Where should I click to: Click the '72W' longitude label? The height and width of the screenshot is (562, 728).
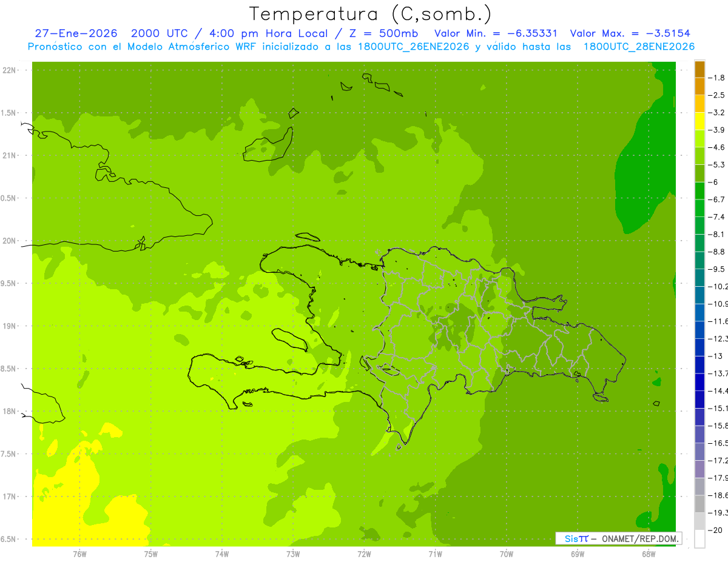pyautogui.click(x=364, y=553)
